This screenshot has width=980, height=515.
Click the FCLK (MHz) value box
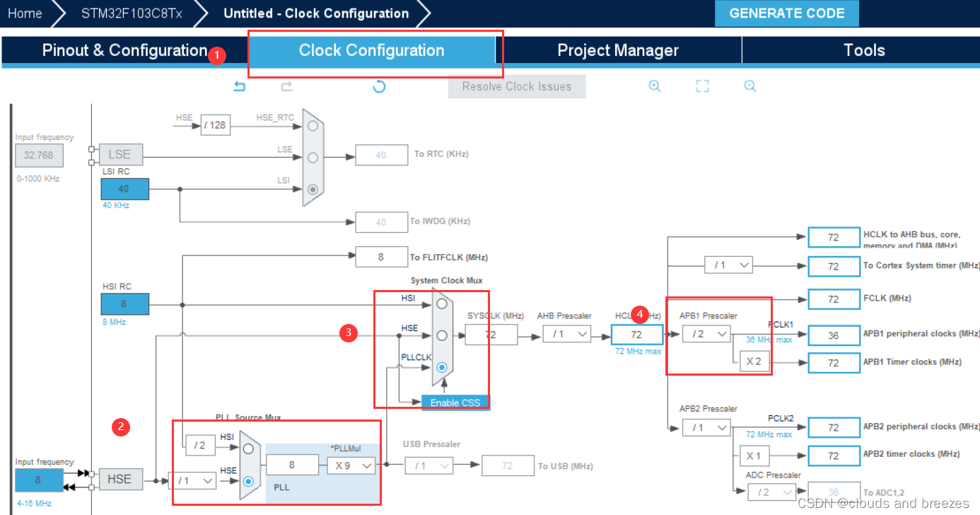[834, 299]
